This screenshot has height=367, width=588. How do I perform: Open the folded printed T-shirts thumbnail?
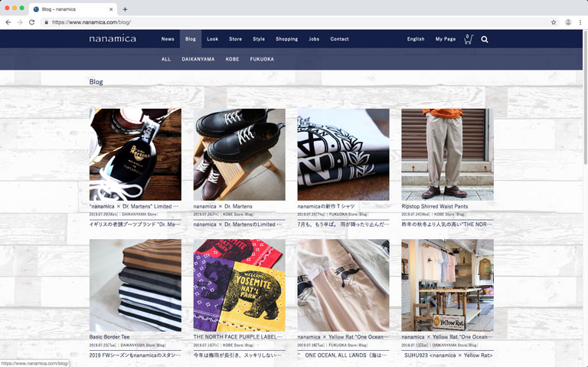tap(343, 155)
